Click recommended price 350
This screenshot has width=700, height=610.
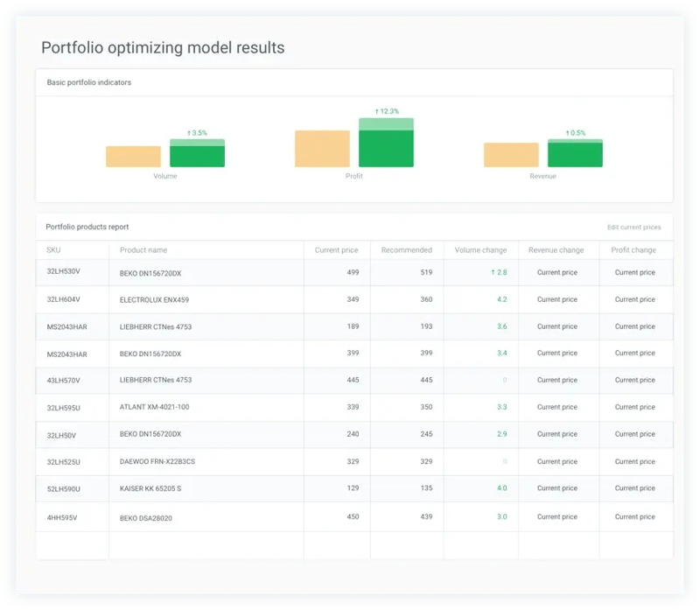click(426, 407)
